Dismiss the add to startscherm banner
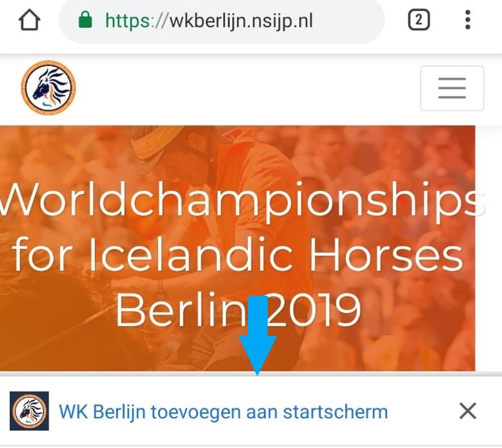 point(468,411)
